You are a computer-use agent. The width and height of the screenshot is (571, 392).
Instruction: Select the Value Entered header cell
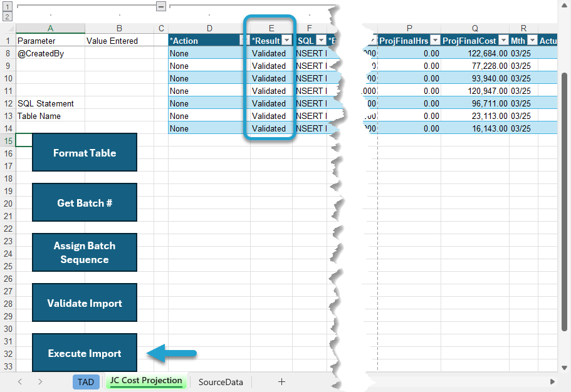[x=119, y=41]
